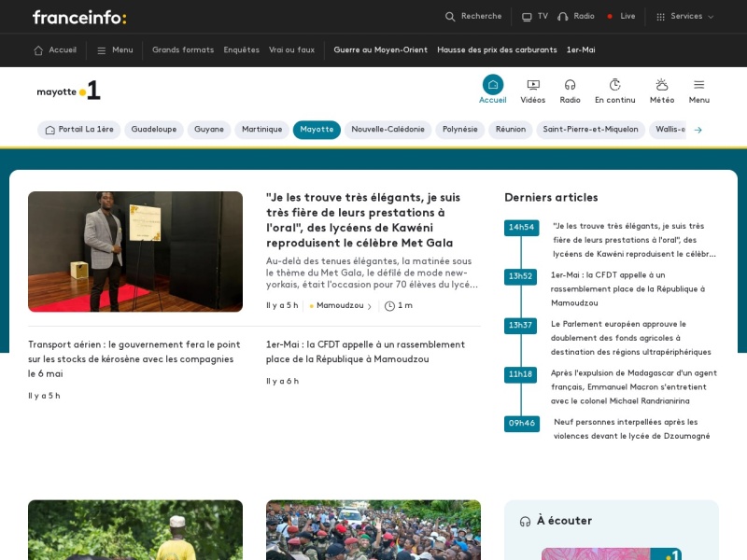
Task: Click the Accueil home icon in dark bar
Action: (38, 50)
